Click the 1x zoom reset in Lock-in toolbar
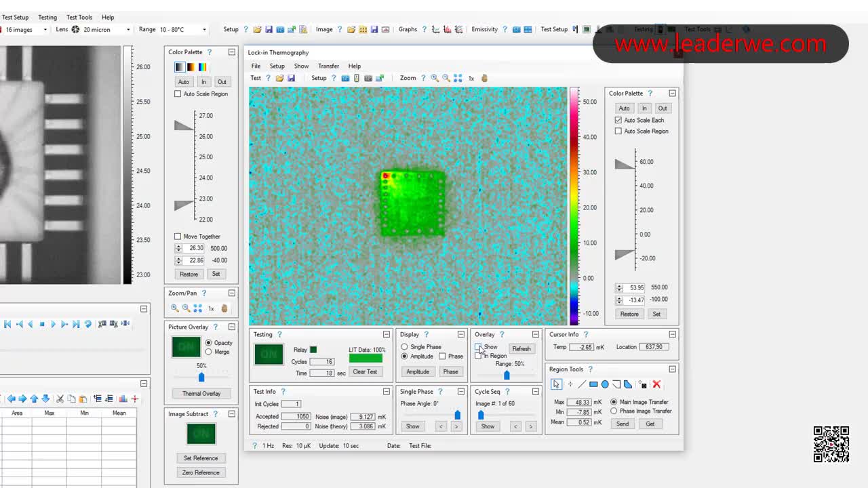 tap(471, 78)
